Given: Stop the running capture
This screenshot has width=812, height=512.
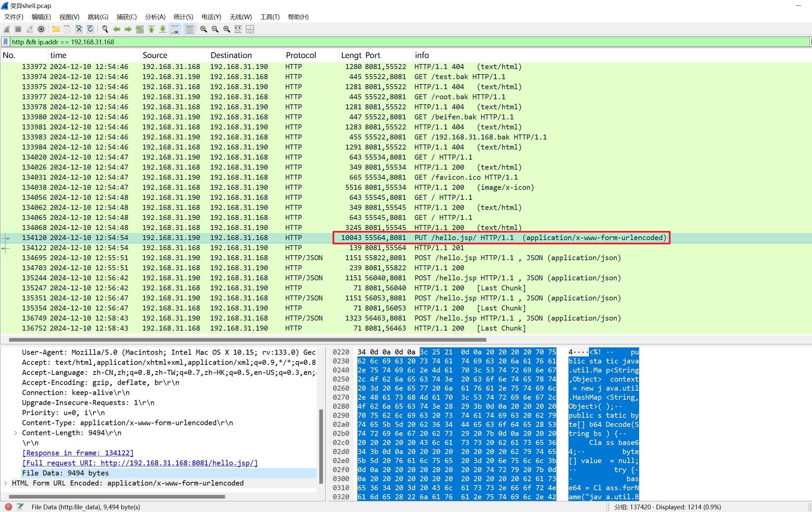Looking at the screenshot, I should 18,30.
